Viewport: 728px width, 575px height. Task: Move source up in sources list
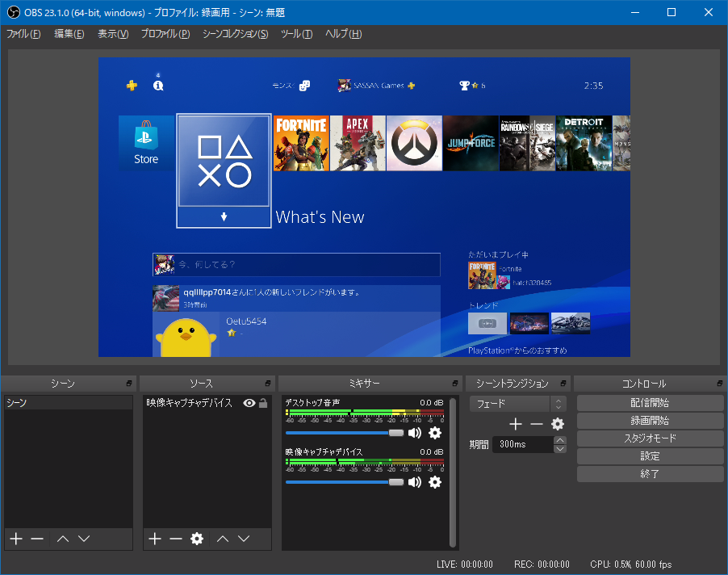tap(223, 539)
